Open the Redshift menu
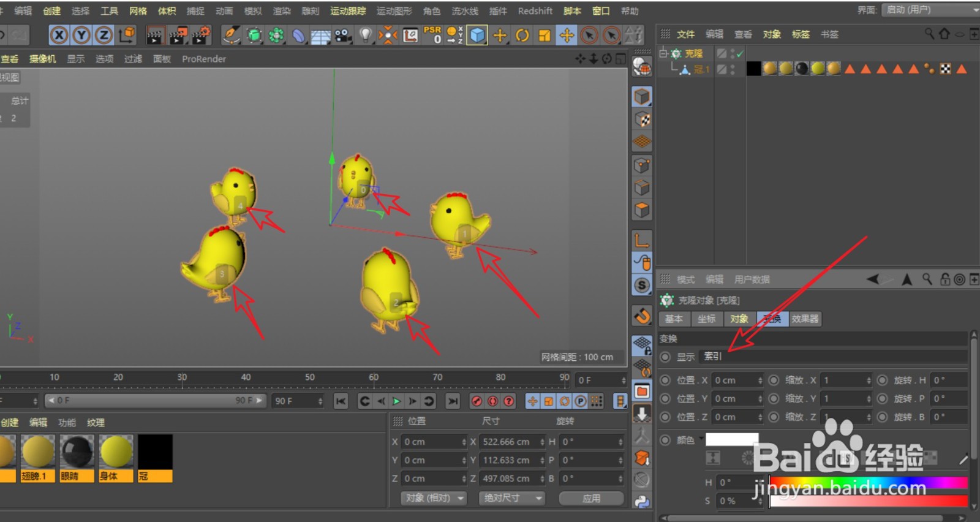 (x=535, y=11)
